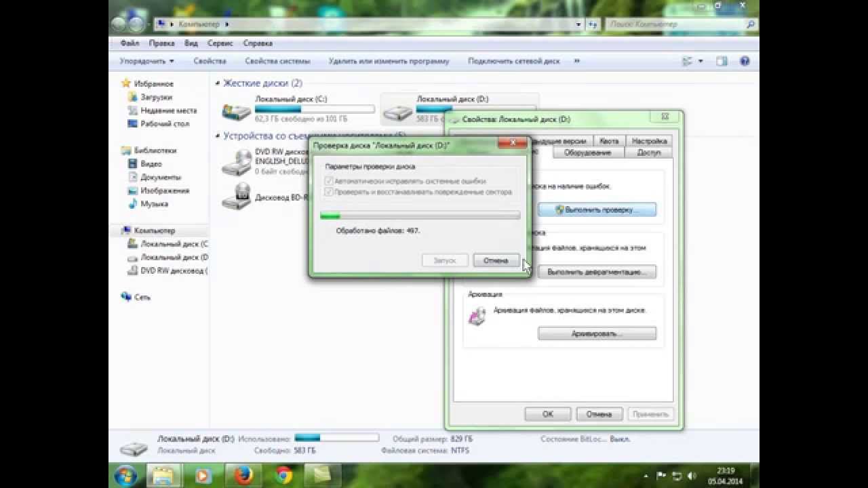Click the Network icon in sidebar

point(126,297)
